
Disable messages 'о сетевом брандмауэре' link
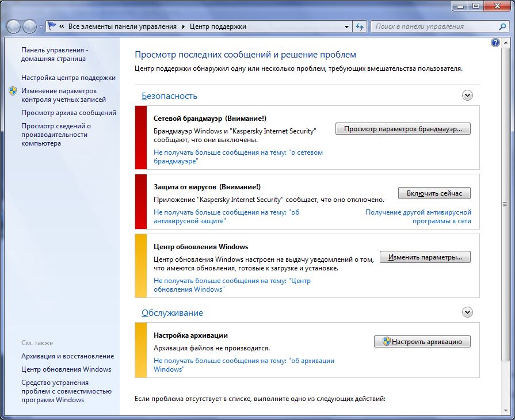click(x=238, y=156)
